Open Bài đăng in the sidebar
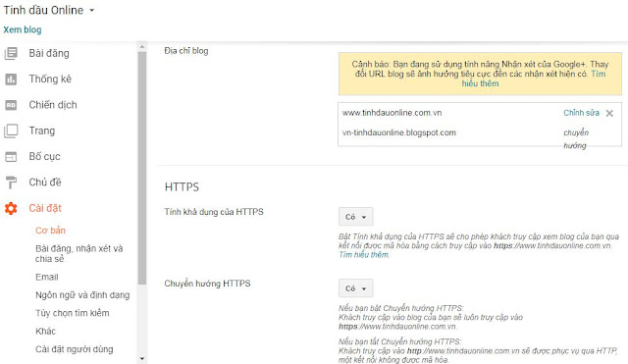 coord(49,53)
